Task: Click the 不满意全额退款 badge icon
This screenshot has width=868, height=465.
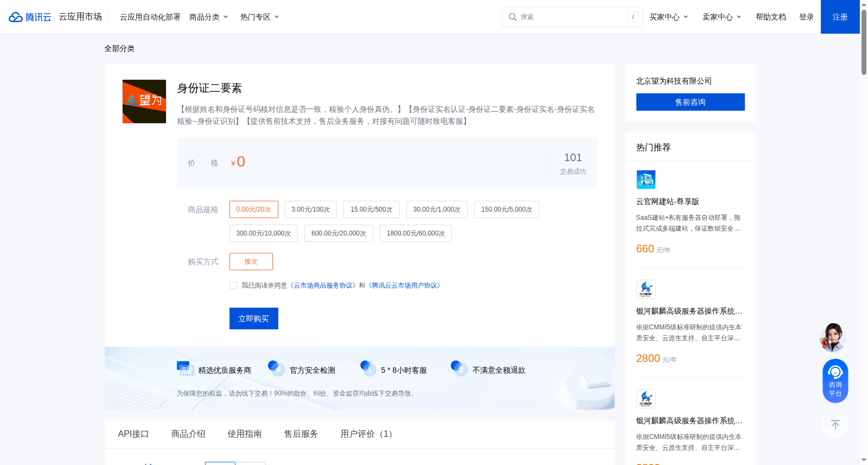Action: [459, 368]
